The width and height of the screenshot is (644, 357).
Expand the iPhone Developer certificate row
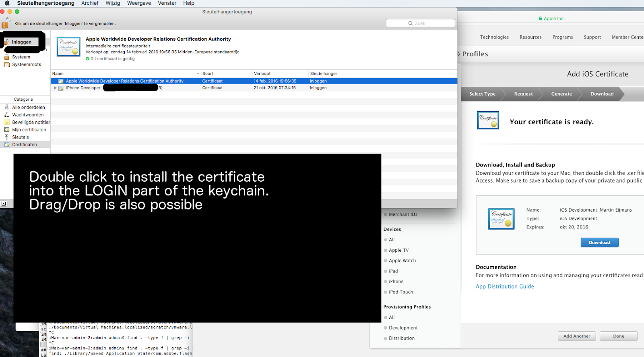click(55, 88)
